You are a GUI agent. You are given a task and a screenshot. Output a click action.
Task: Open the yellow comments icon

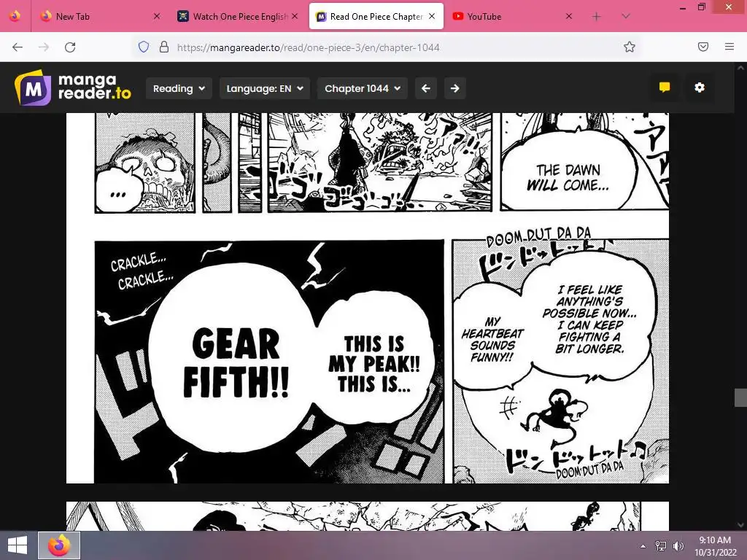pyautogui.click(x=665, y=87)
